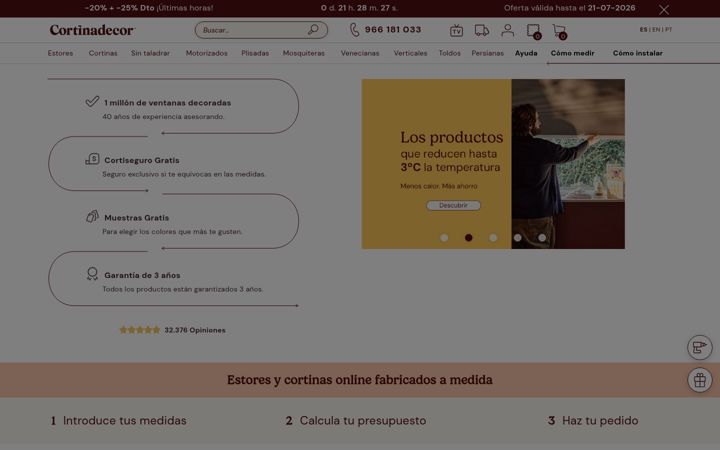
Task: Click 'Cortiseguro Gratis' heading
Action: coord(142,160)
